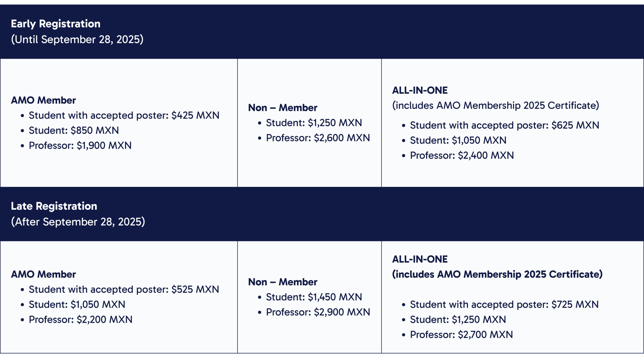Click the late ALL-IN-ONE Professor $2,700 line

click(461, 335)
